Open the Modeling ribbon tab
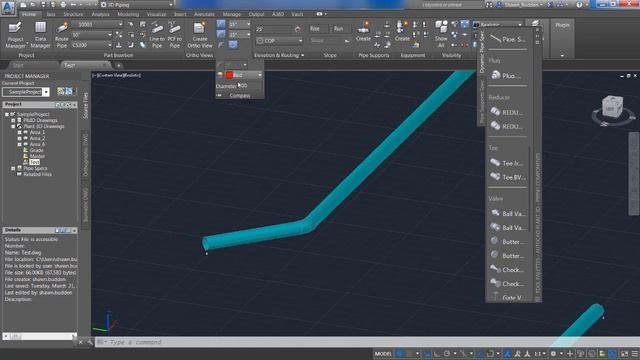Screen dimensions: 640x360 pyautogui.click(x=128, y=14)
